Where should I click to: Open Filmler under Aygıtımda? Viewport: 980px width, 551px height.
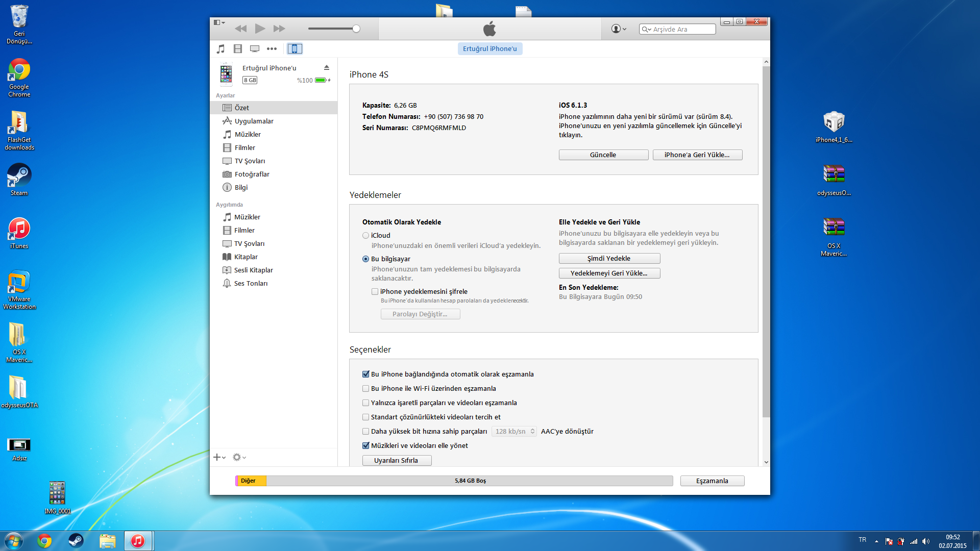(x=274, y=230)
